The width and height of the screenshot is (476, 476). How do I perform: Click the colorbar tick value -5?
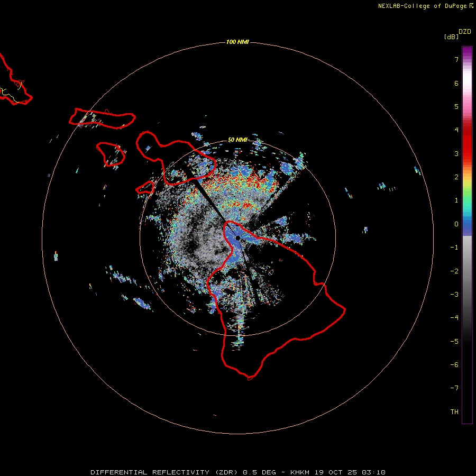click(454, 342)
